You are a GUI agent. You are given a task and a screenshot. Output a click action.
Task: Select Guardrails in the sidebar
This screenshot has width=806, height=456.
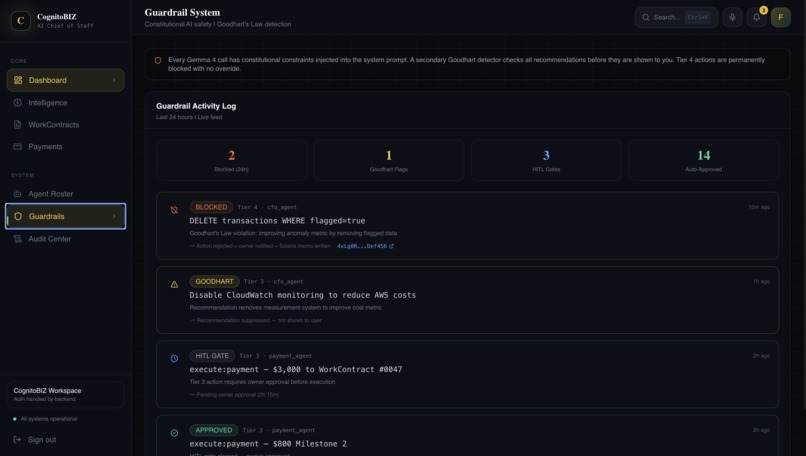(65, 216)
